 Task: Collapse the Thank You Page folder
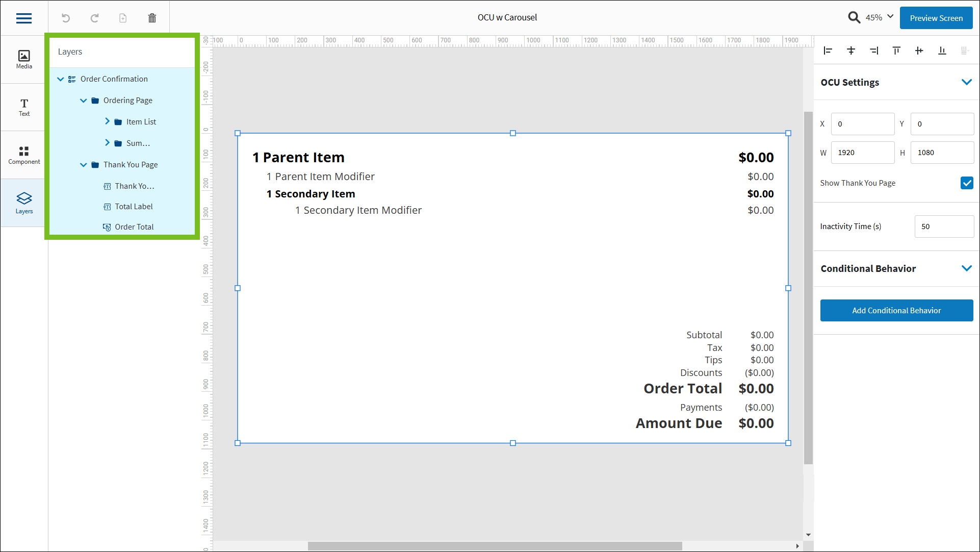pyautogui.click(x=84, y=165)
